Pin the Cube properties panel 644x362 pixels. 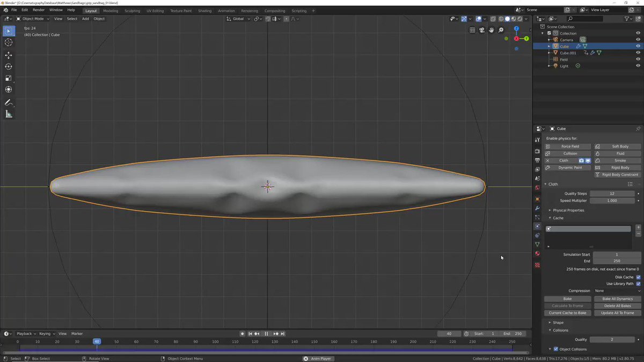[638, 129]
